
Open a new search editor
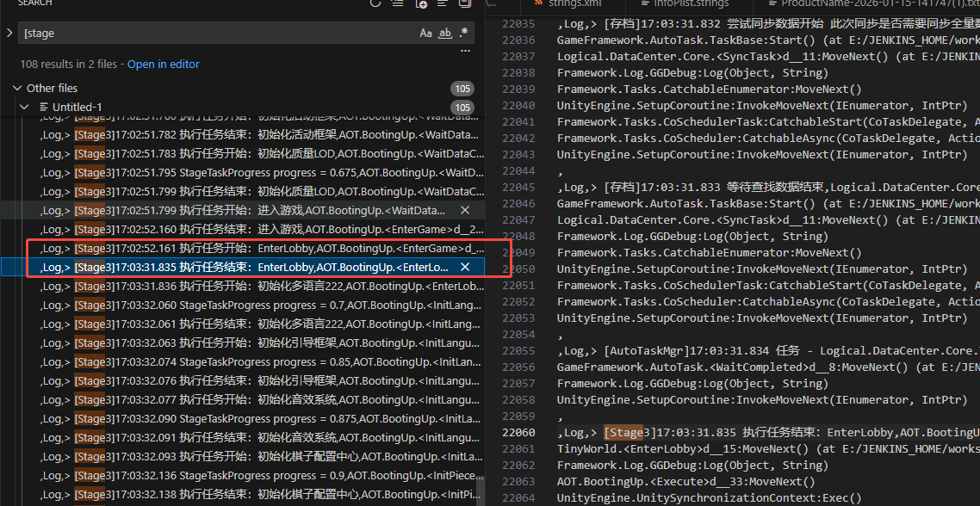(x=421, y=3)
